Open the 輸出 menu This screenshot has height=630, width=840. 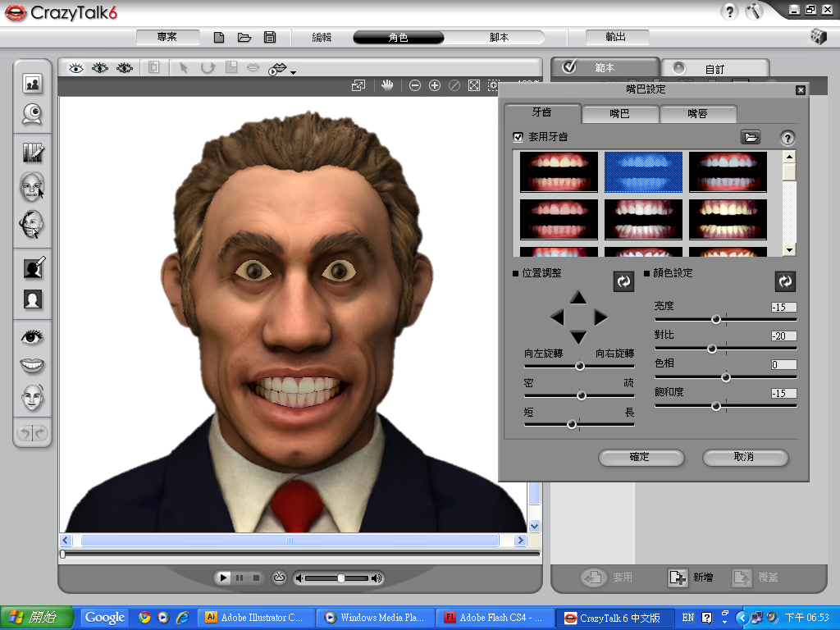click(616, 37)
